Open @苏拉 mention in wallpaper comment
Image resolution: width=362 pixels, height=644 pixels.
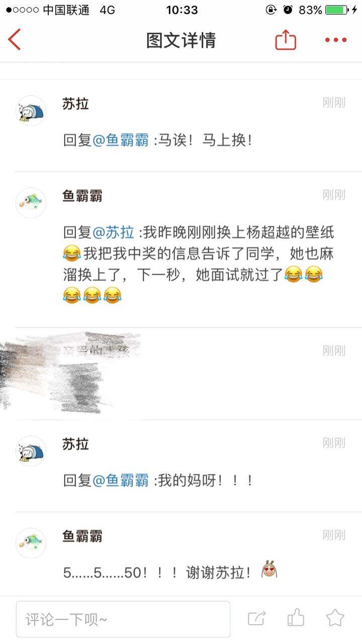coord(114,232)
